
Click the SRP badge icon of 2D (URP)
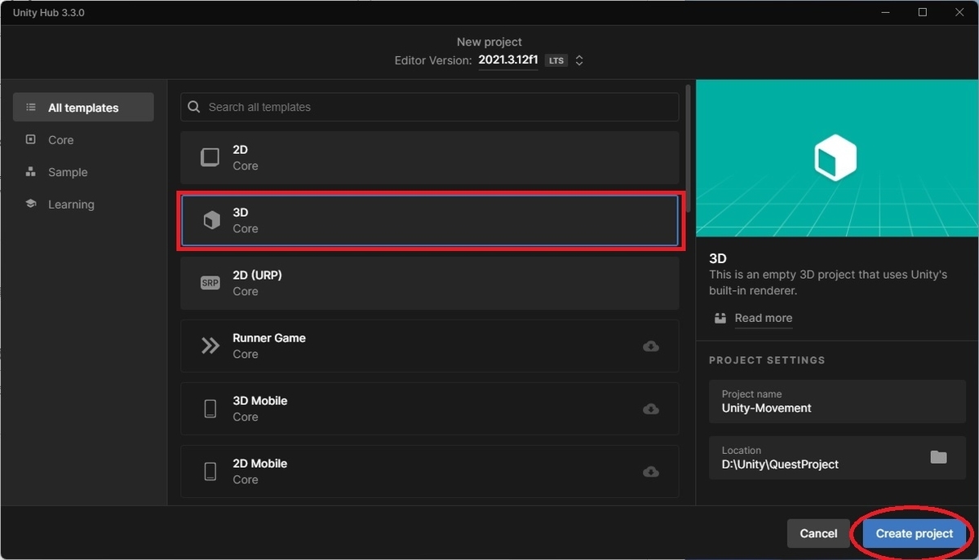[x=210, y=283]
